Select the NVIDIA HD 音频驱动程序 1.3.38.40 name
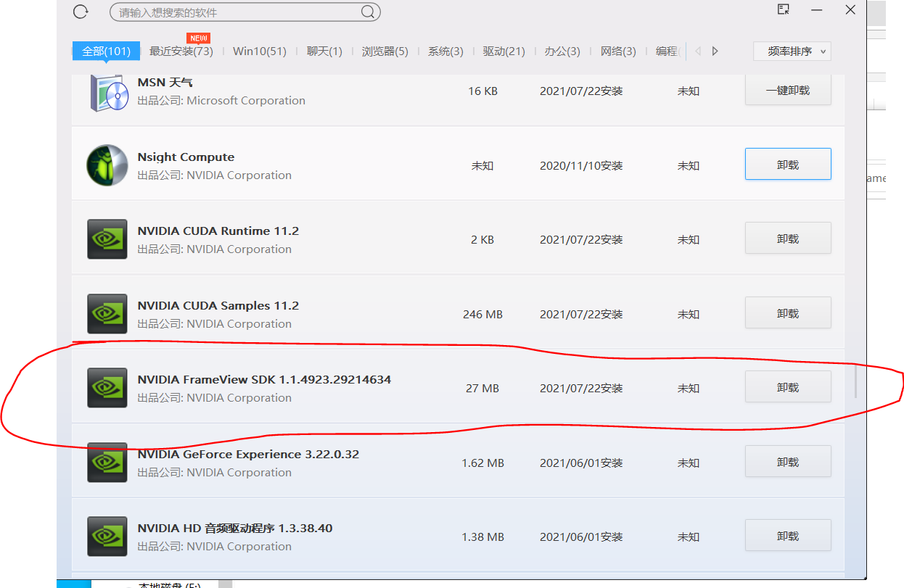904x588 pixels. pyautogui.click(x=235, y=529)
